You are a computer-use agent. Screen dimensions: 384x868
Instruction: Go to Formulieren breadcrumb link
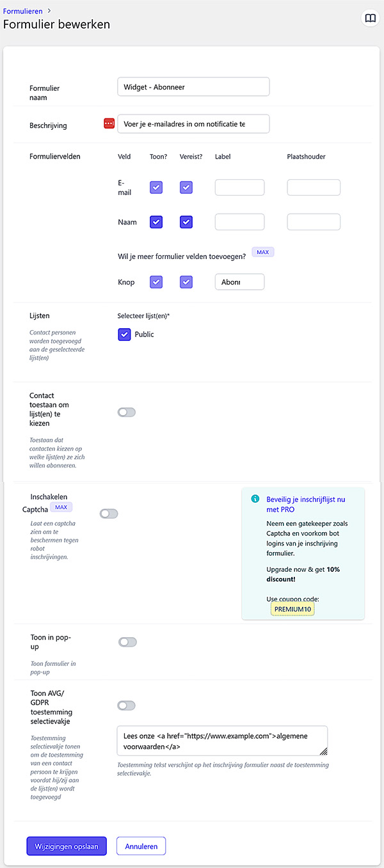click(23, 11)
